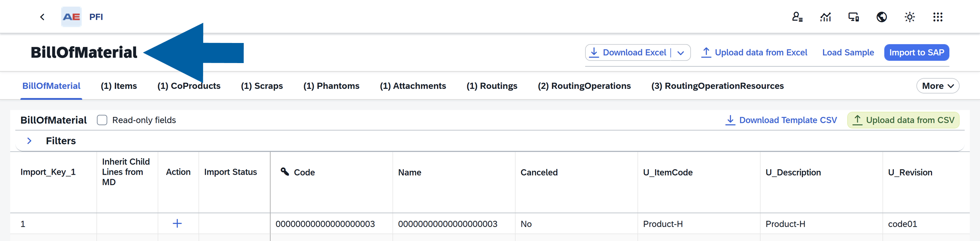The width and height of the screenshot is (980, 241).
Task: Click the AE company logo
Action: pos(71,16)
